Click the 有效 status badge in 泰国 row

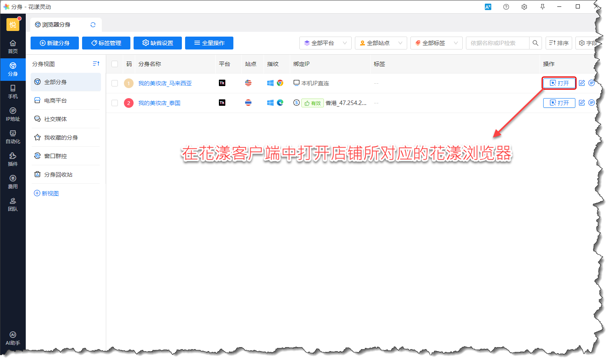coord(313,103)
